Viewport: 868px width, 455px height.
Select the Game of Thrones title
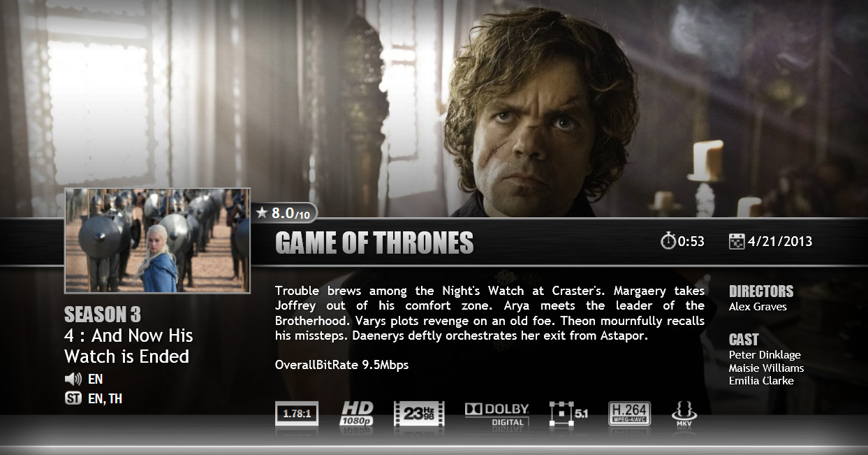pyautogui.click(x=374, y=243)
